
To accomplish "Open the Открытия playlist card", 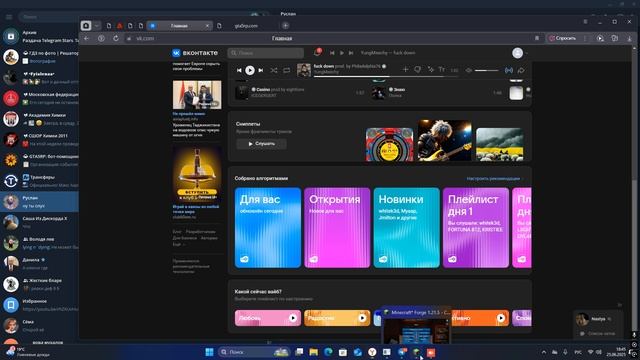I will 337,227.
